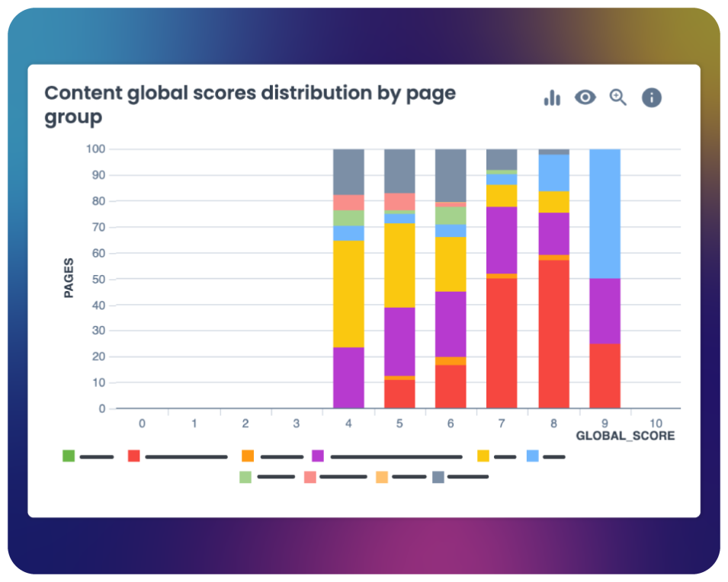Click the dark orange legend swatch
The width and height of the screenshot is (728, 582).
click(x=248, y=456)
